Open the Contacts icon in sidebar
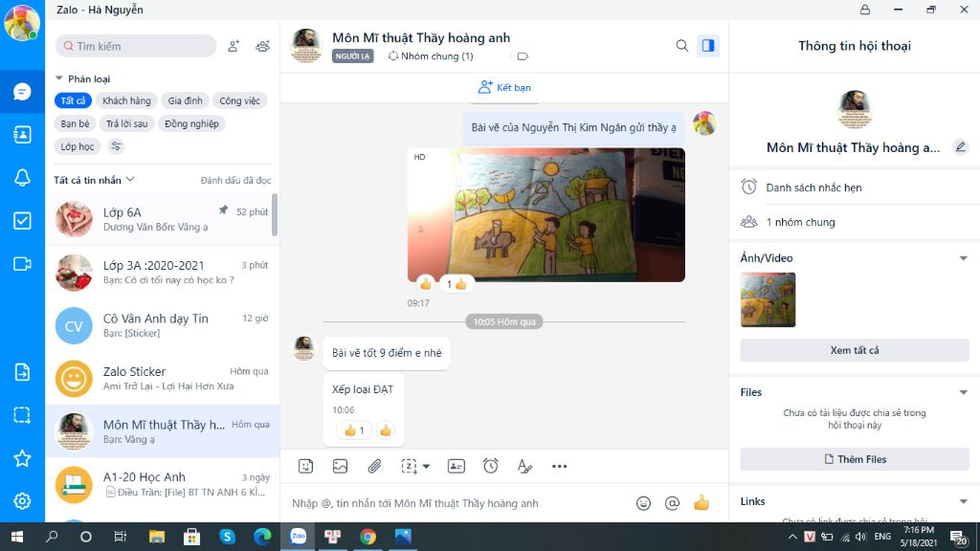 [22, 134]
